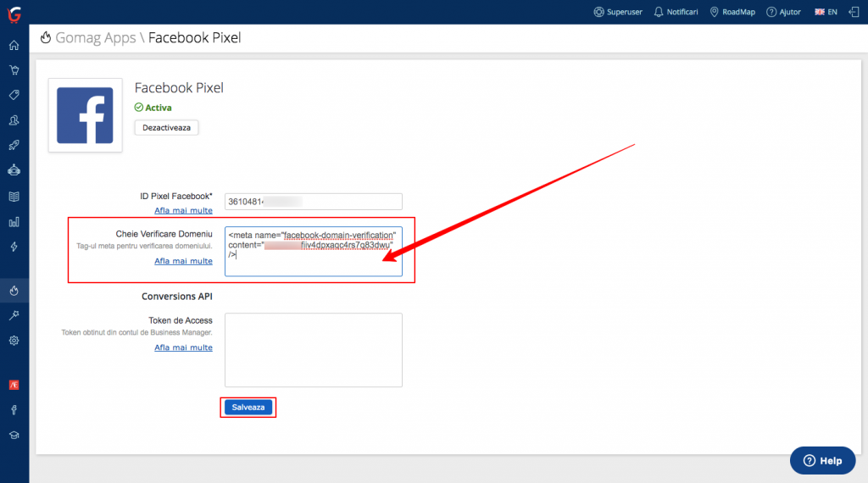This screenshot has height=483, width=868.
Task: Open the Superuser menu
Action: (618, 12)
